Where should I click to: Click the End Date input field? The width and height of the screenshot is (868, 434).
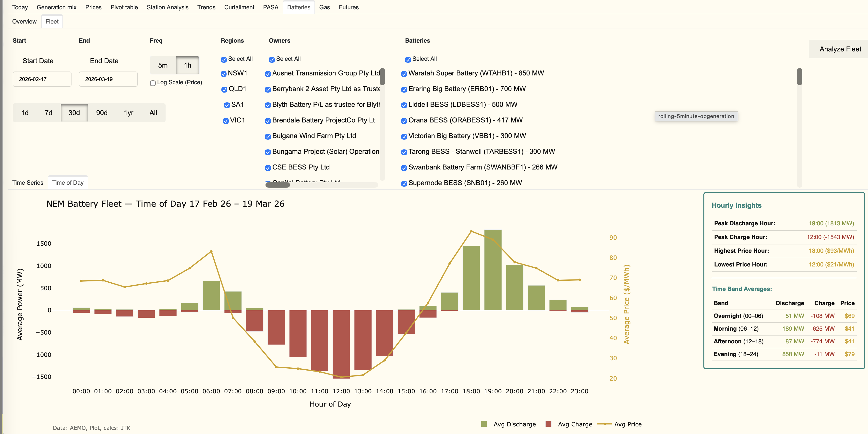pos(108,79)
